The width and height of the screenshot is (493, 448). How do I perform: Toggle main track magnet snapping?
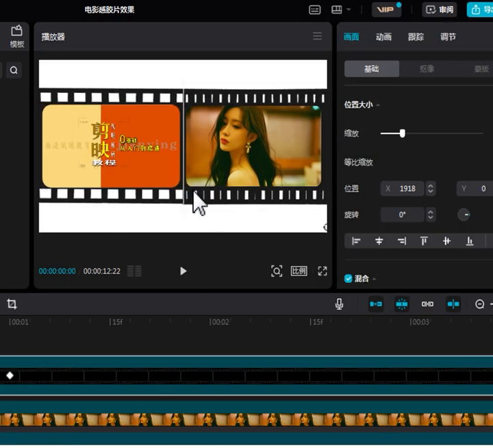pos(376,304)
